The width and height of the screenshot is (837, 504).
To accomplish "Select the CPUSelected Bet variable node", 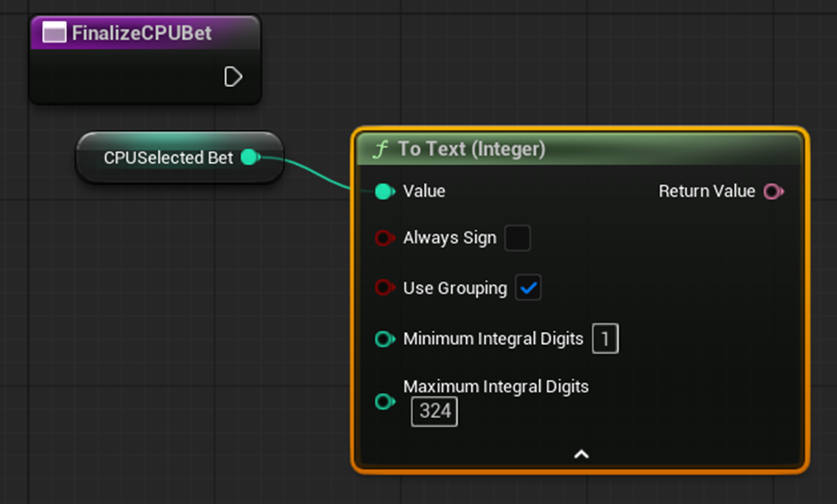I will pos(168,158).
